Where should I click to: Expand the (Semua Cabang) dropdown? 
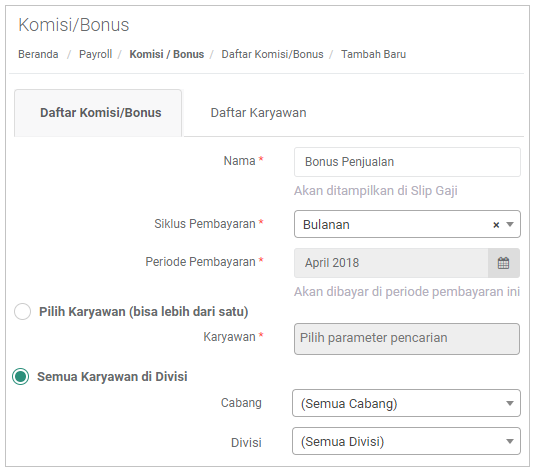tap(406, 403)
